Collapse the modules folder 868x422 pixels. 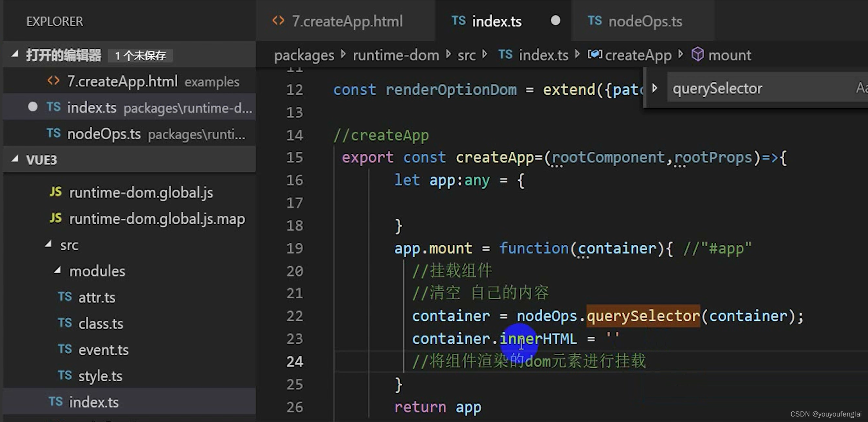point(58,270)
